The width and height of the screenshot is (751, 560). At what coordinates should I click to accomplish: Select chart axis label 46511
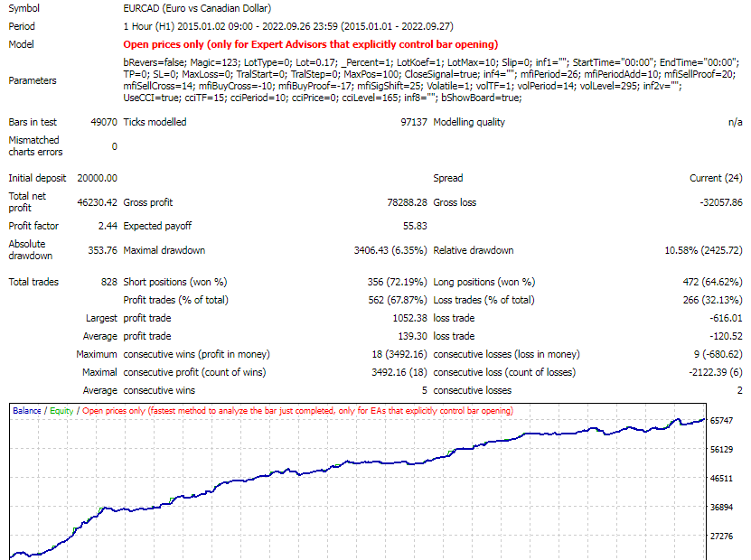click(x=721, y=478)
